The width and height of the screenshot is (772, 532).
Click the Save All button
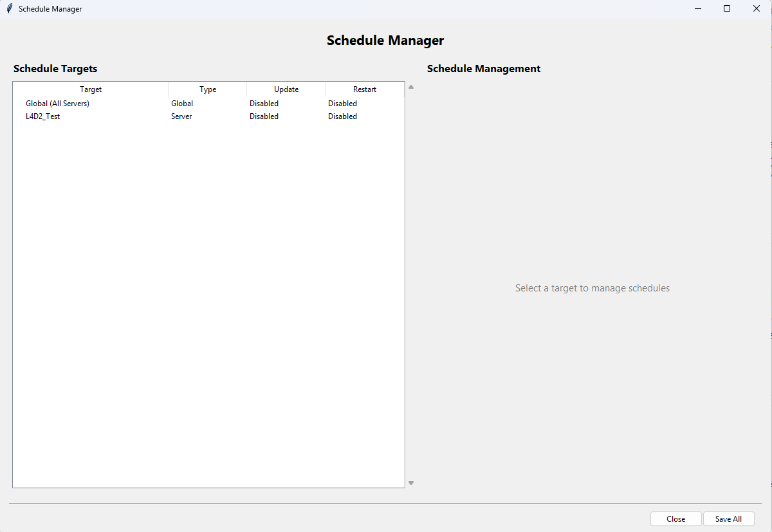pos(728,519)
